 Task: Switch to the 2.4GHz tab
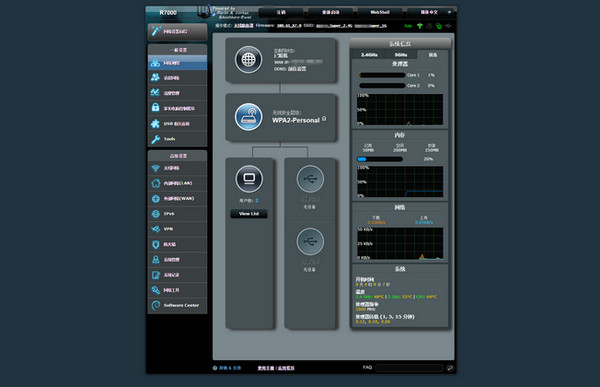tap(369, 55)
